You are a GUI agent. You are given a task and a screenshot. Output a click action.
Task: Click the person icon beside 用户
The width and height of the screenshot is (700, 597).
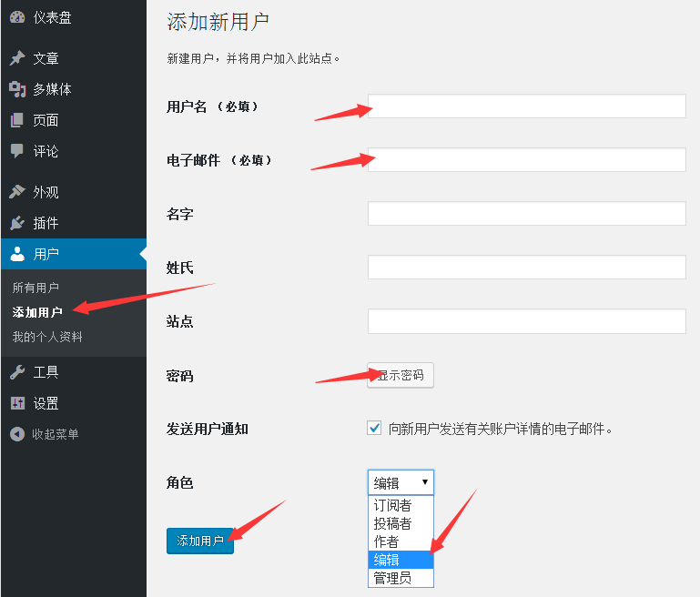tap(17, 253)
